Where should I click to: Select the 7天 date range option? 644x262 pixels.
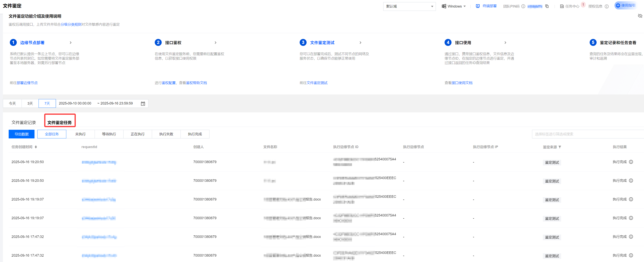(47, 104)
